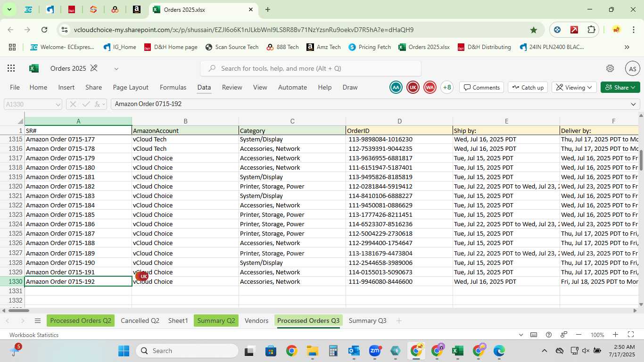The width and height of the screenshot is (644, 362).
Task: Select column D header
Action: pyautogui.click(x=399, y=121)
